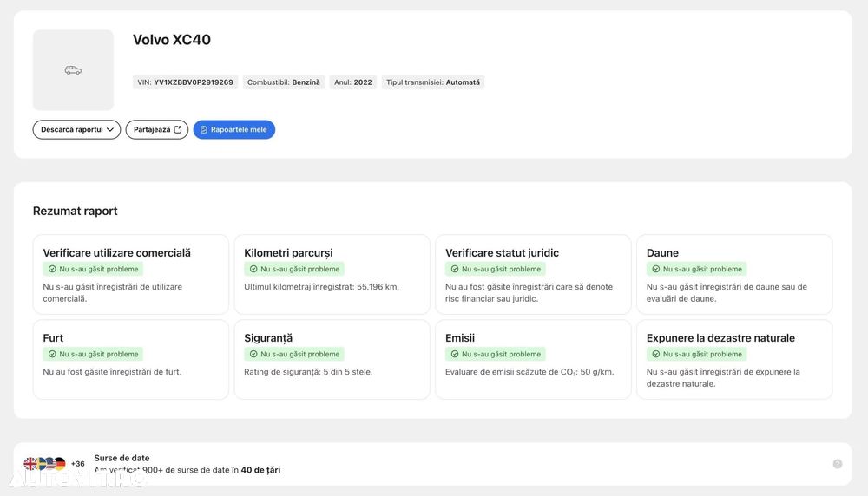The image size is (868, 496).
Task: Click the Tipul transmisiei Automată tag
Action: [x=433, y=82]
